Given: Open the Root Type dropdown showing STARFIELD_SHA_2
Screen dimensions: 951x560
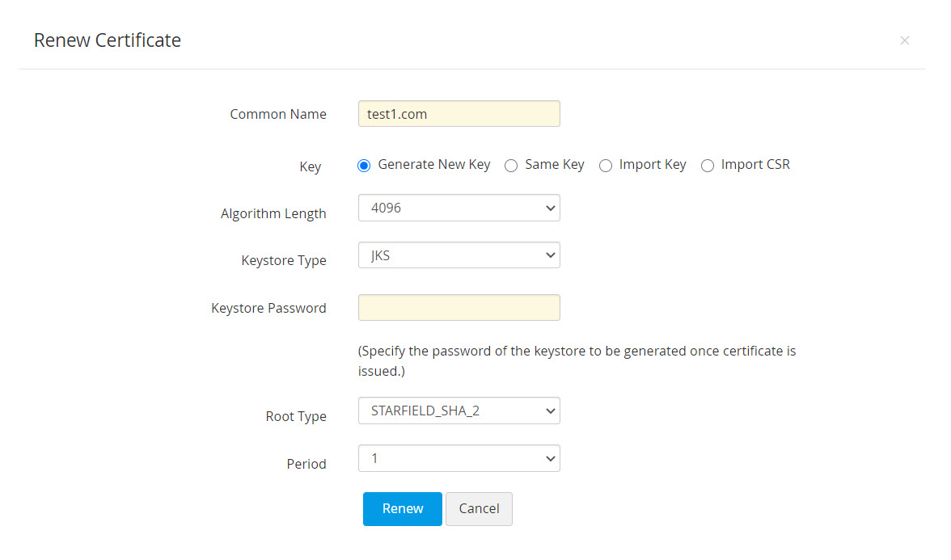Looking at the screenshot, I should (x=459, y=411).
